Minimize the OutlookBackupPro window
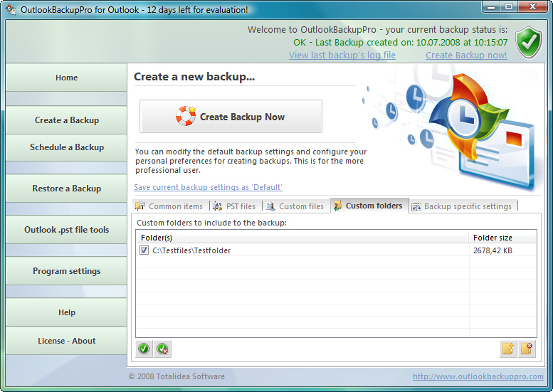 492,7
